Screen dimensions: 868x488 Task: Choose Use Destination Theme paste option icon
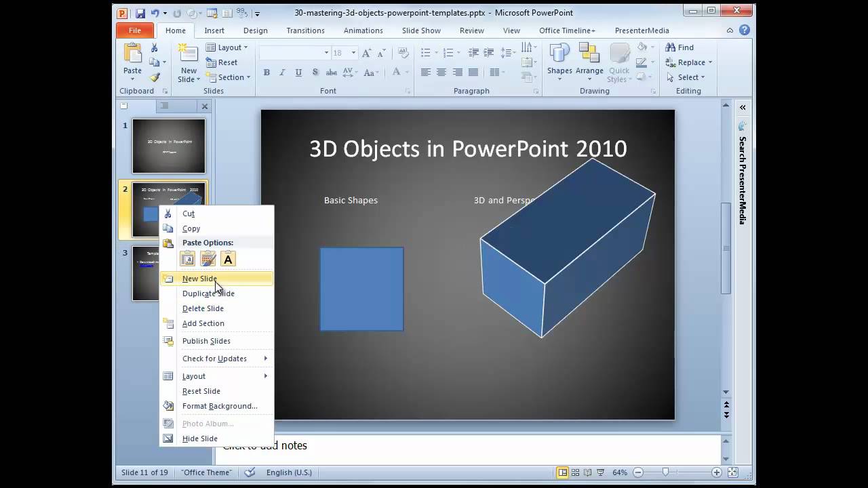pyautogui.click(x=188, y=259)
